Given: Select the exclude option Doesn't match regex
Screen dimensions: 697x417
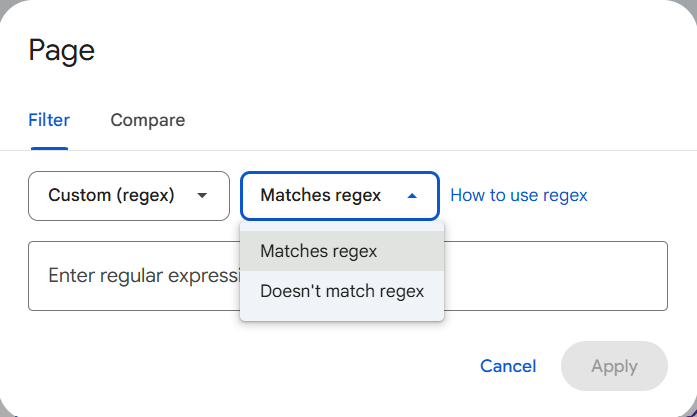Looking at the screenshot, I should coord(342,292).
